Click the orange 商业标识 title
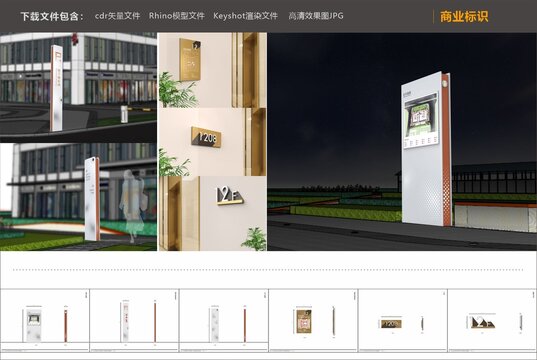This screenshot has height=360, width=537. point(464,16)
